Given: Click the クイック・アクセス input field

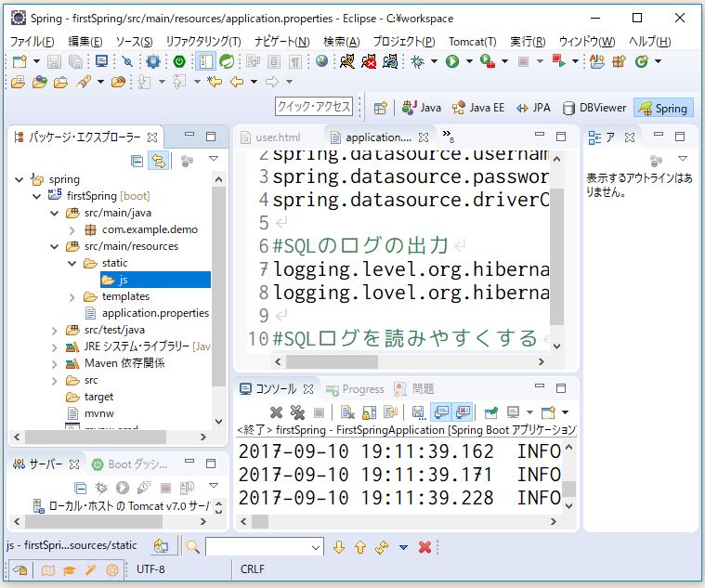Looking at the screenshot, I should pos(314,107).
